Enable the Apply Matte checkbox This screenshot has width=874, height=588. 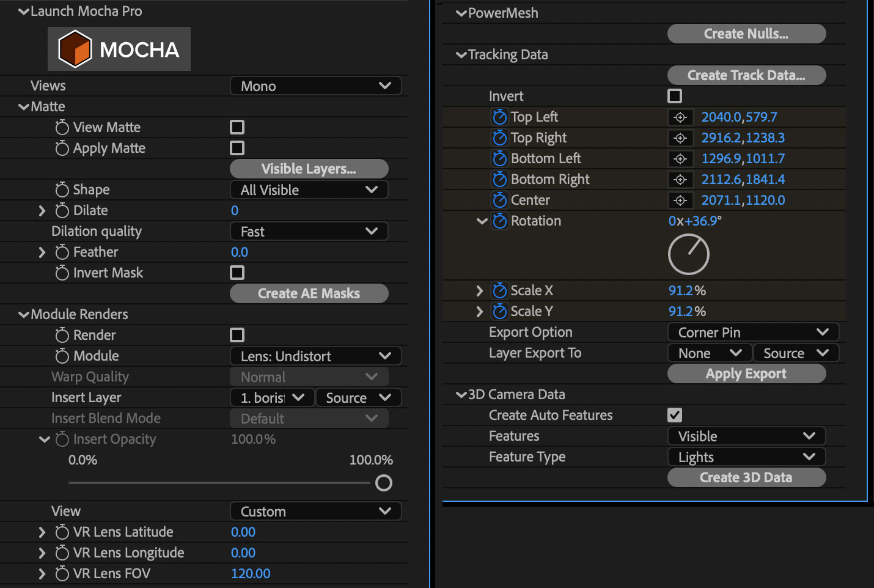pyautogui.click(x=237, y=148)
